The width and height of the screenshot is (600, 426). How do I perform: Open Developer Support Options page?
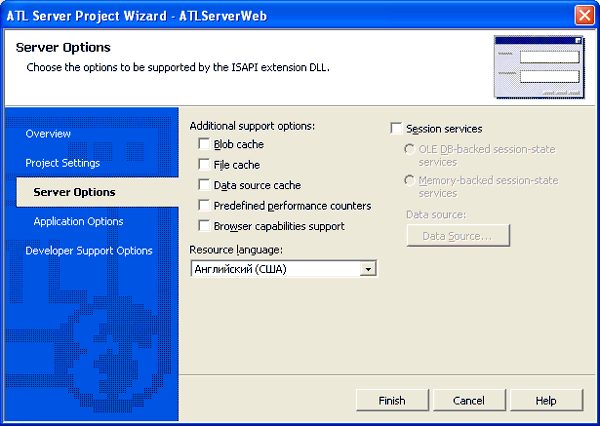pos(89,251)
